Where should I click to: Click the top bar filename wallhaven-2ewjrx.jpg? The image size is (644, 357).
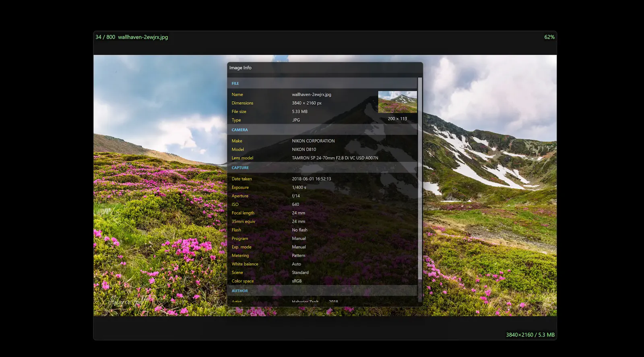[x=143, y=37]
